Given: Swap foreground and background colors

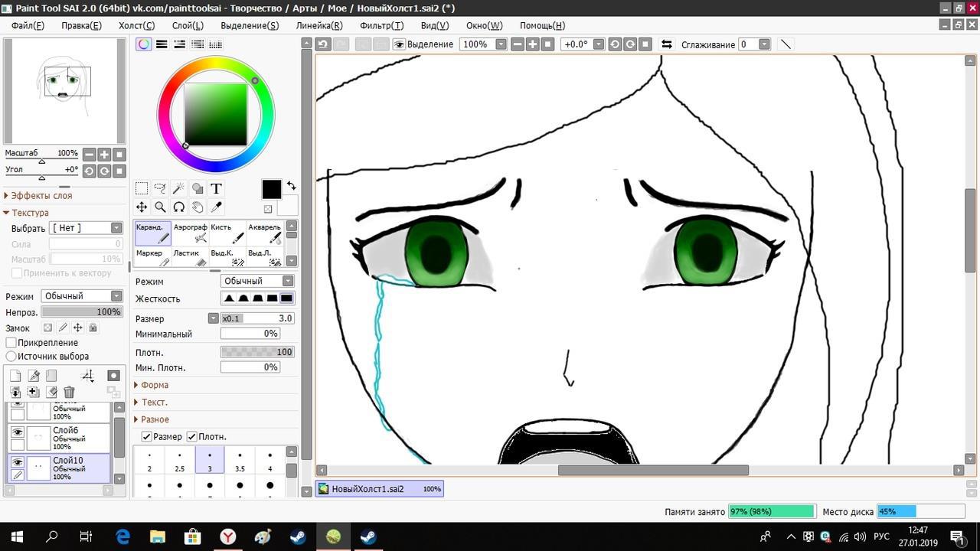Looking at the screenshot, I should tap(291, 186).
